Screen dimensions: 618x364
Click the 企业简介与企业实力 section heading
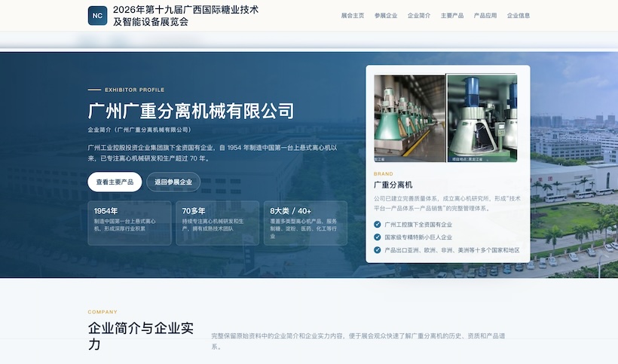click(141, 335)
